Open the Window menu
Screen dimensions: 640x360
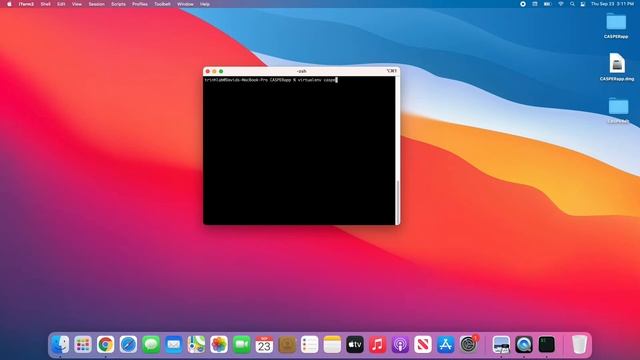pos(185,4)
